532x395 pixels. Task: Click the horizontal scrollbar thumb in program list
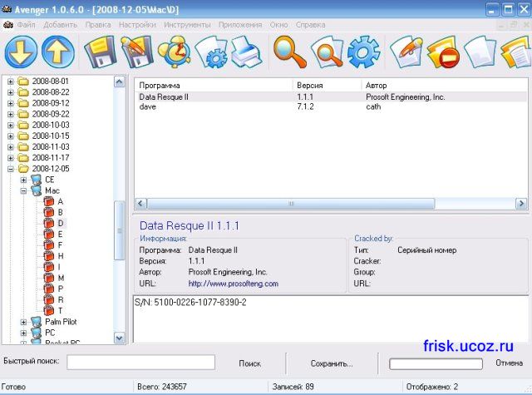click(x=291, y=203)
